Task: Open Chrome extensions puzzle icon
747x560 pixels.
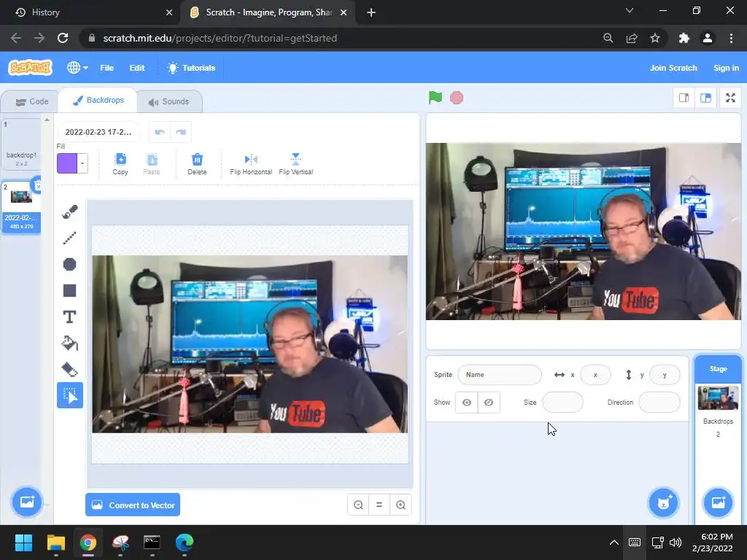Action: [684, 38]
